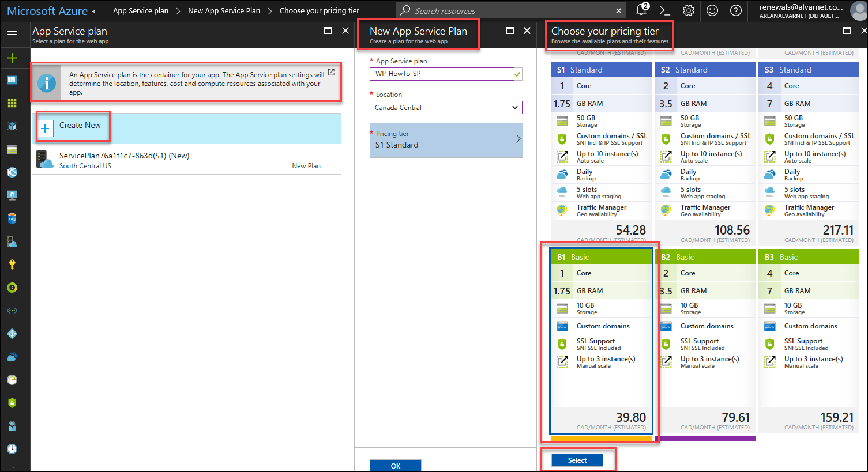Screen dimensions: 868x472
Task: Open the MySQL database icon in sidebar
Action: (12, 218)
